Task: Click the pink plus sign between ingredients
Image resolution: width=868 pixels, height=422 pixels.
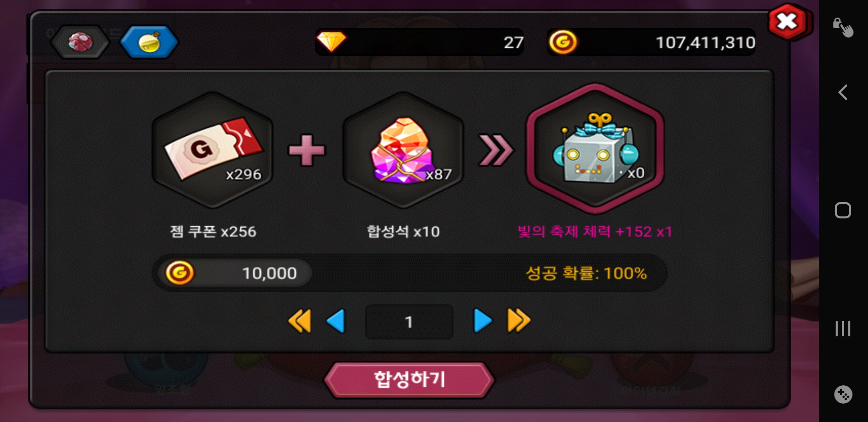Action: pos(307,150)
